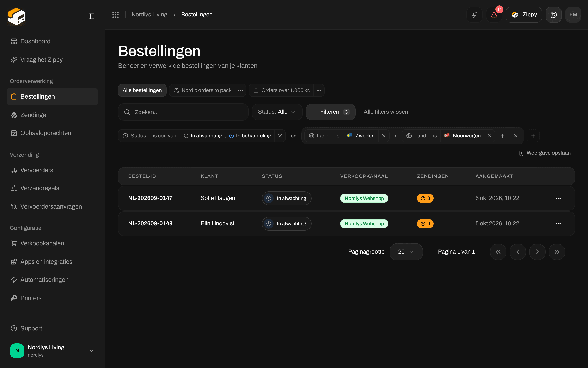The height and width of the screenshot is (368, 588).
Task: Click Weergave opslaan
Action: 545,153
